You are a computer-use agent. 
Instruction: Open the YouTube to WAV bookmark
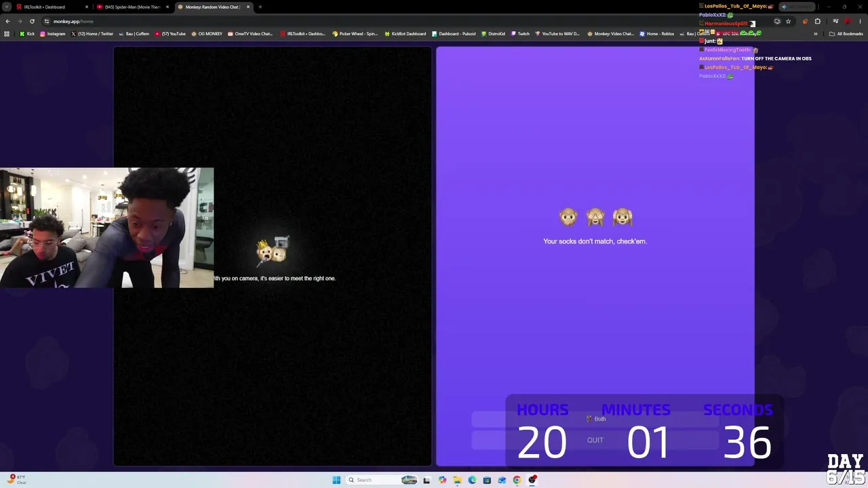(x=557, y=34)
